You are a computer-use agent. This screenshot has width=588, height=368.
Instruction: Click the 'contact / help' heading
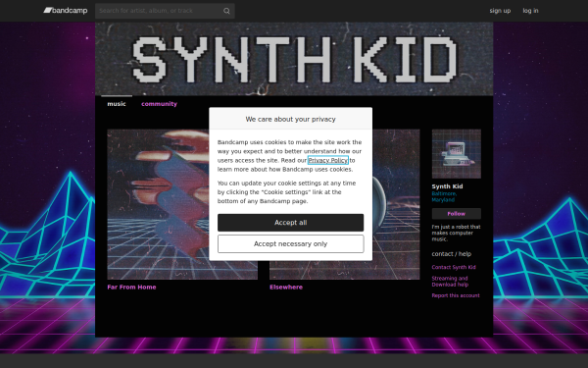tap(452, 254)
